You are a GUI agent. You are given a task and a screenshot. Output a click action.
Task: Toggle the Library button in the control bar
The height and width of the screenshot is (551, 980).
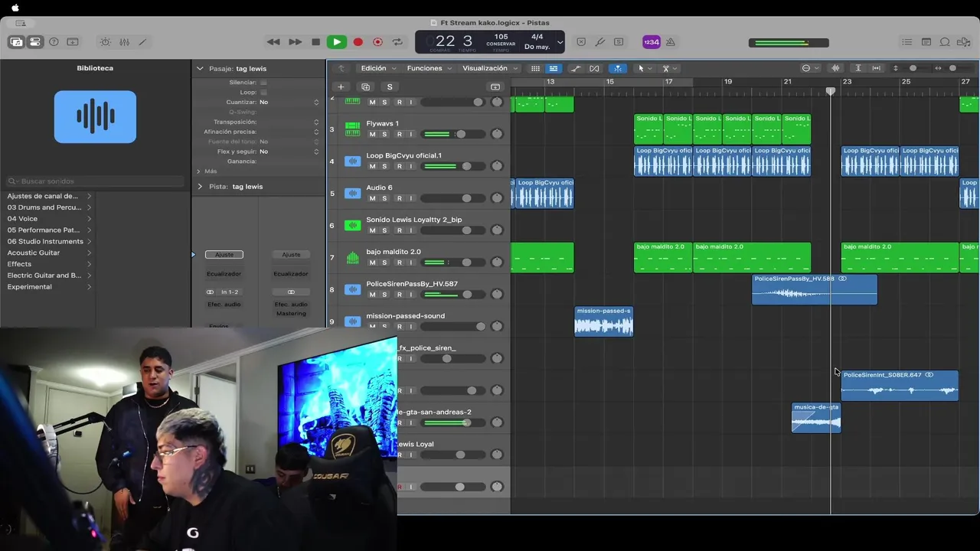16,42
